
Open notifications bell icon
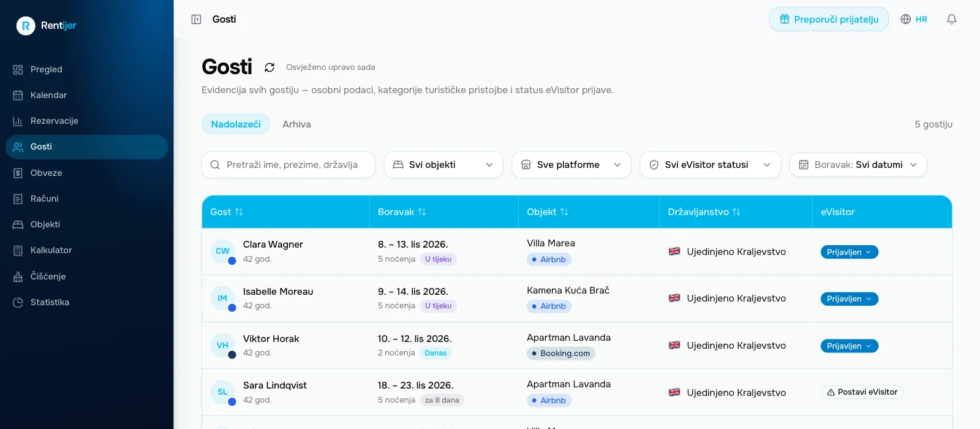(951, 19)
